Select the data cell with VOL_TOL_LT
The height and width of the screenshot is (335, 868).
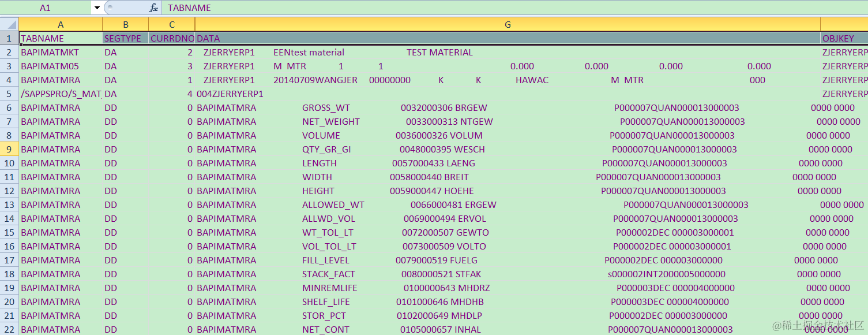coord(508,246)
